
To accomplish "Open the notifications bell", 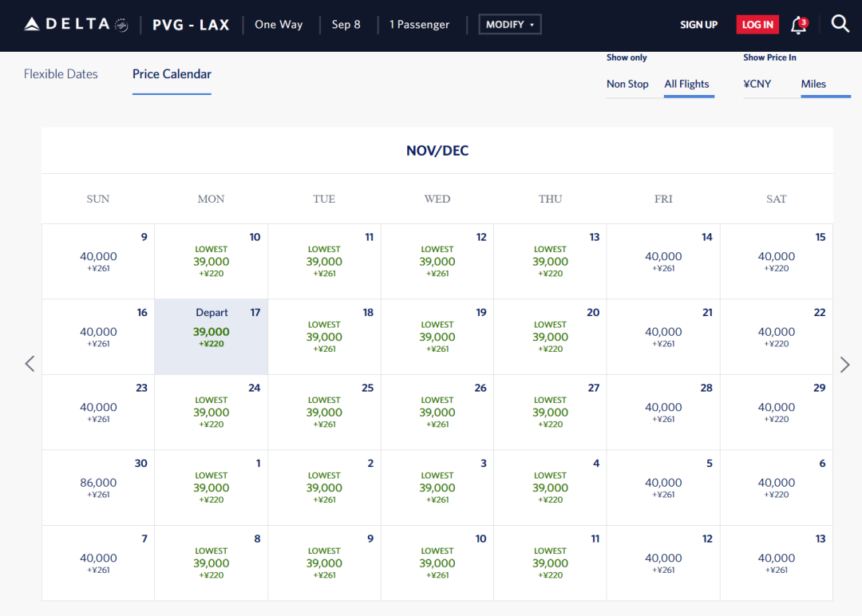I will click(x=798, y=25).
